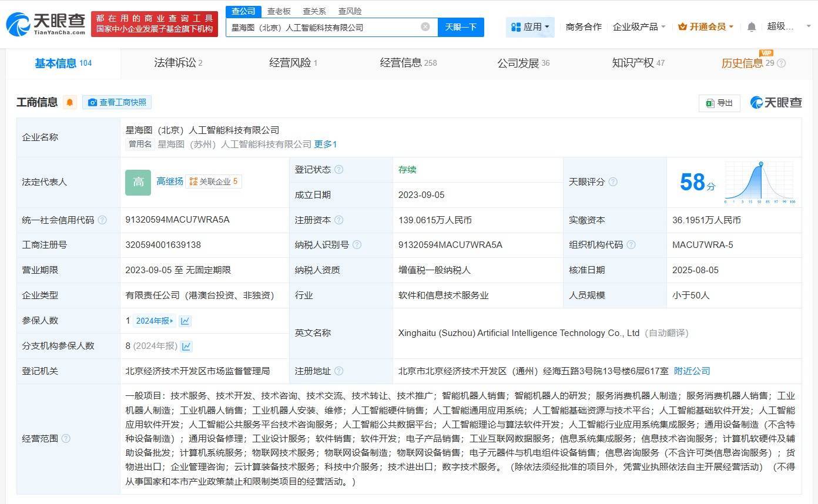
Task: Select paid-in capital 36.1951万人民币
Action: point(706,220)
